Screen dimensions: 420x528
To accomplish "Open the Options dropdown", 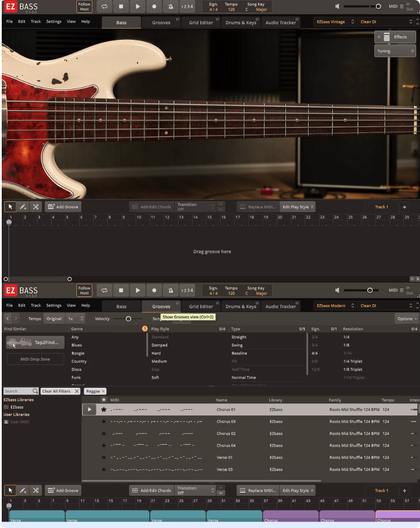I will (407, 319).
